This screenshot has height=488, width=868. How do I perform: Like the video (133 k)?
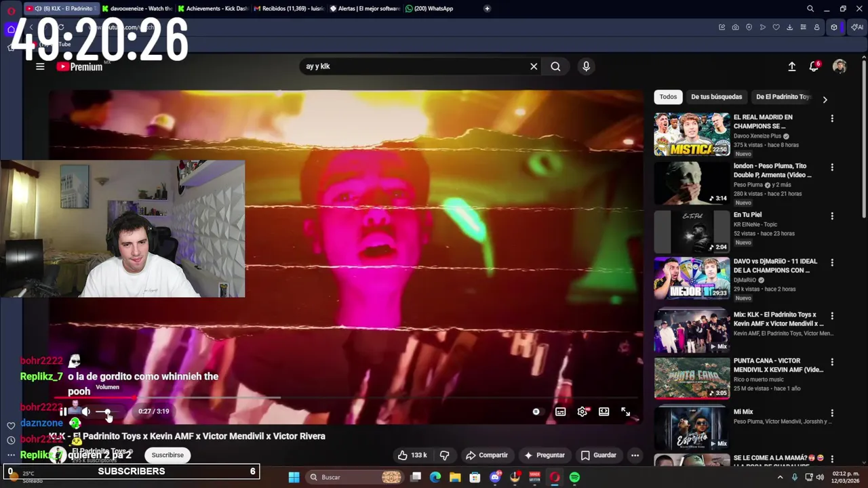click(x=412, y=455)
